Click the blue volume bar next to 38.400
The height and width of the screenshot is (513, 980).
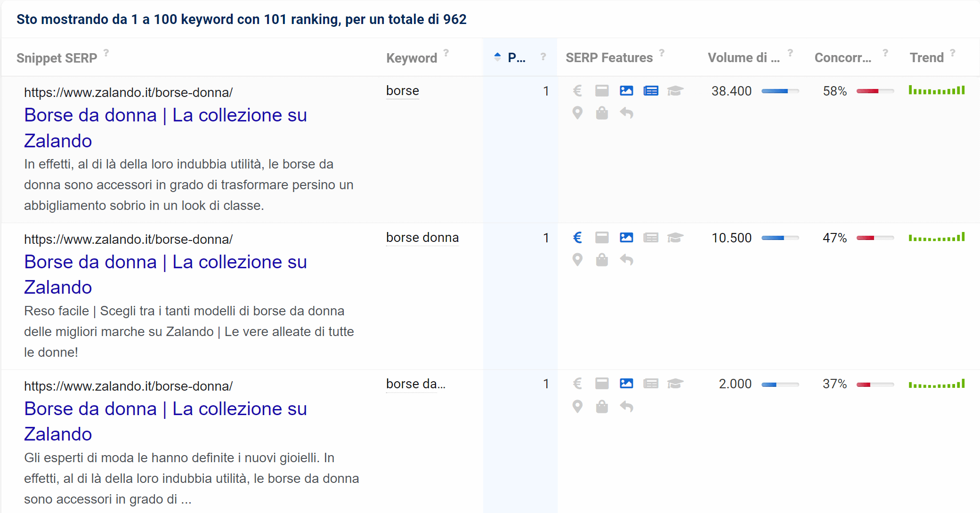780,91
